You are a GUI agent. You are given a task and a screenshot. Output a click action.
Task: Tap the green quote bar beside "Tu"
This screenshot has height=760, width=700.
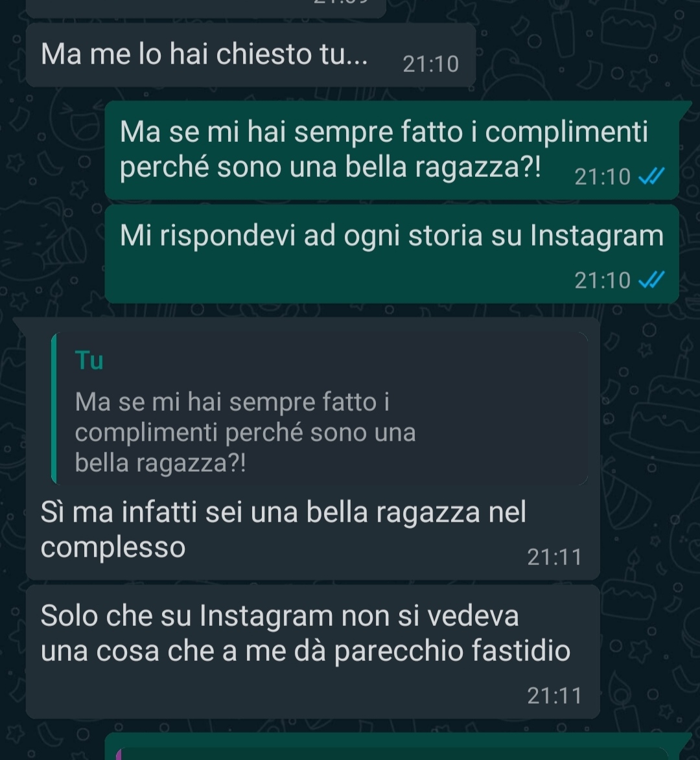tap(54, 409)
